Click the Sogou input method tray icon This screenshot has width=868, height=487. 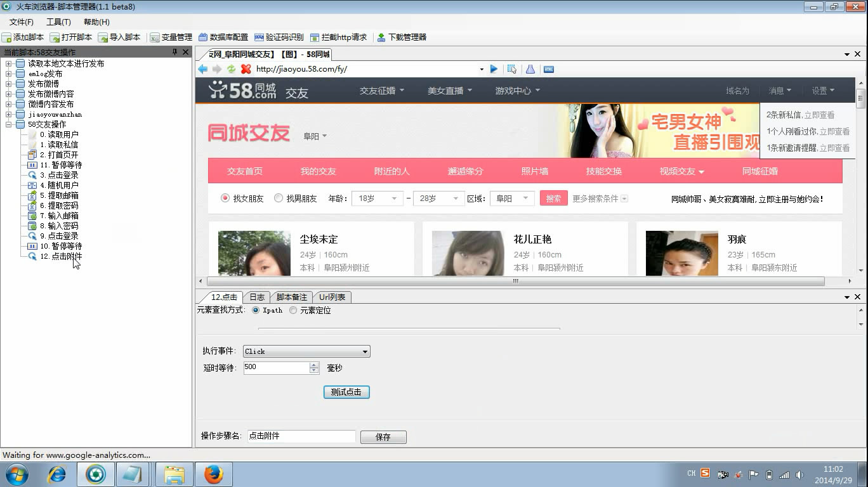(705, 473)
